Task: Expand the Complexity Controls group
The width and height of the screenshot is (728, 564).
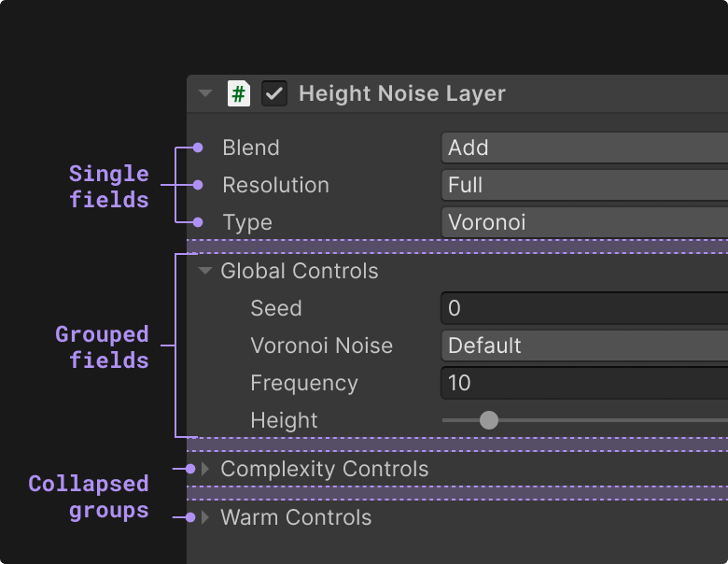Action: 205,469
